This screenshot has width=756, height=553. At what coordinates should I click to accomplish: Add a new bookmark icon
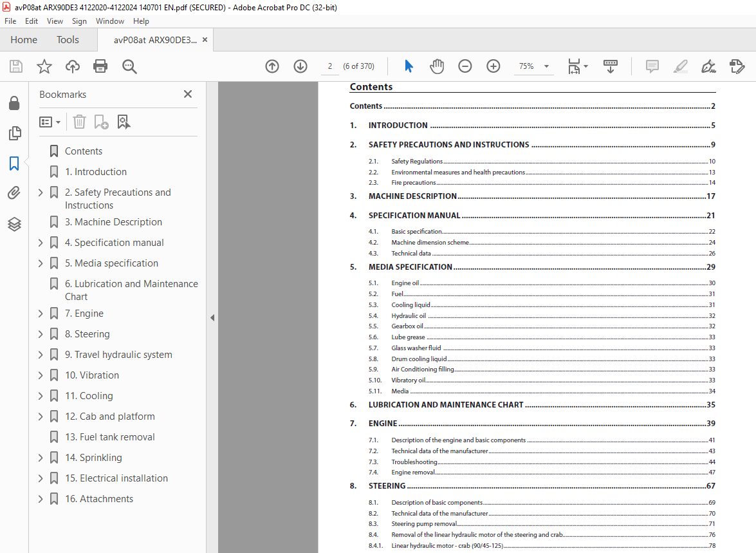pos(101,122)
